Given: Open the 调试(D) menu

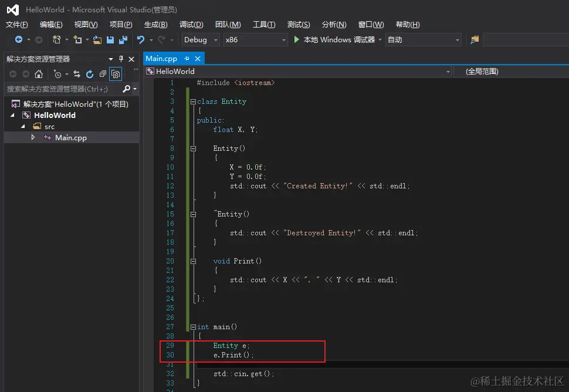Looking at the screenshot, I should click(191, 24).
